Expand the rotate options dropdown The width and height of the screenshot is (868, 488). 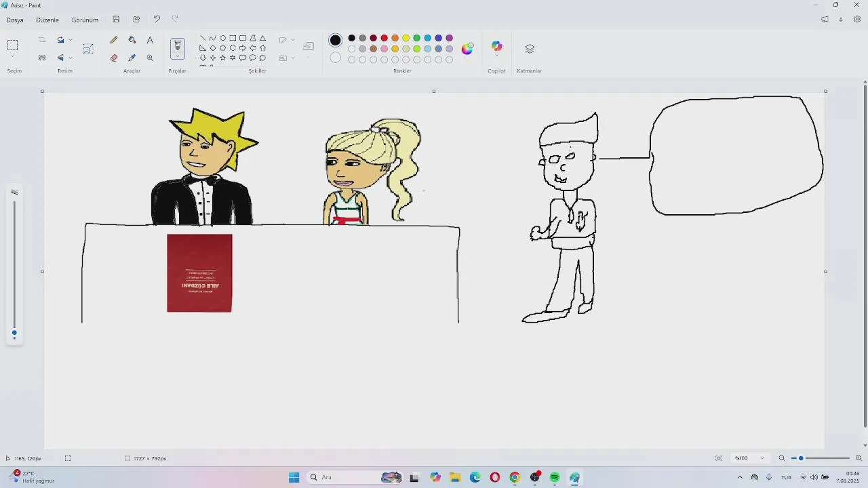click(71, 40)
